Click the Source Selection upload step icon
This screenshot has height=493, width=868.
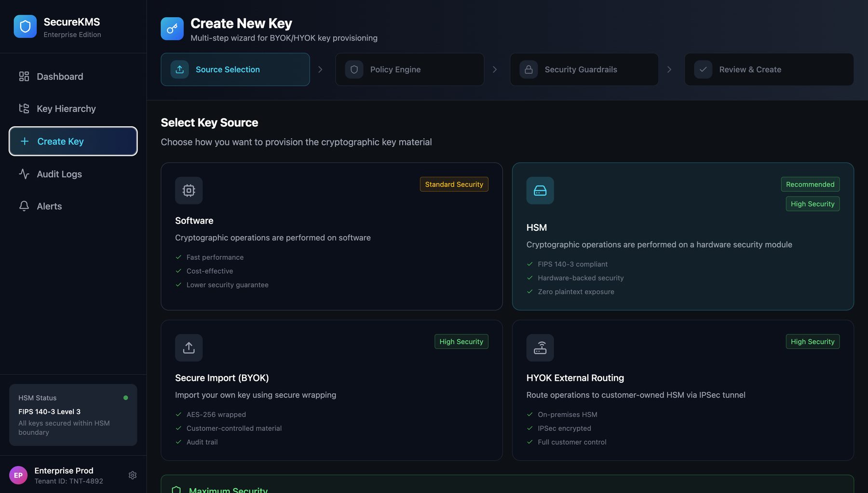(180, 69)
